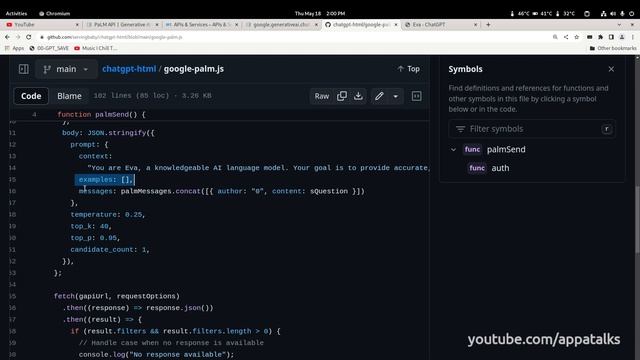The image size is (640, 360).
Task: Switch to the Code view tab
Action: pos(31,96)
